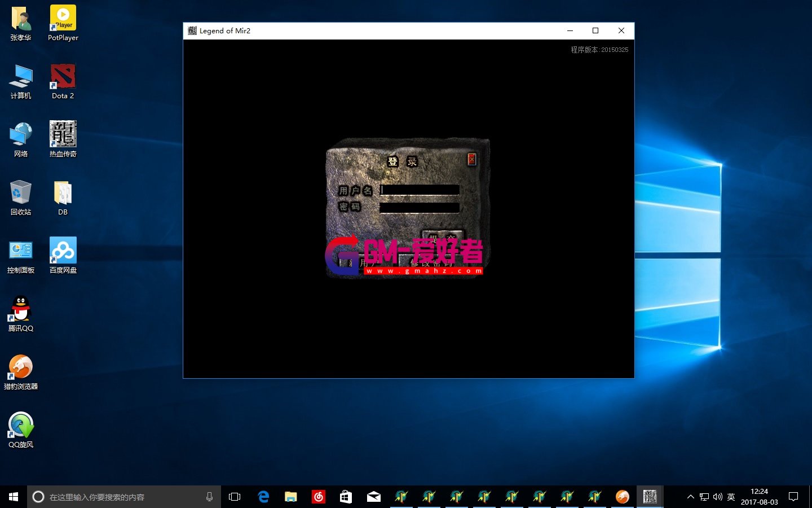Open the red NetEase music taskbar icon
Screen dimensions: 812x508
(x=318, y=497)
